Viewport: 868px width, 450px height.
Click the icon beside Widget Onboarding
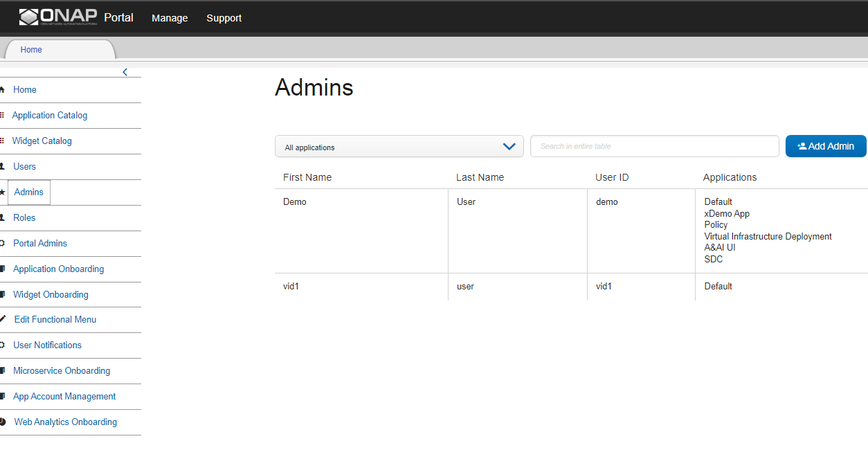pos(2,294)
